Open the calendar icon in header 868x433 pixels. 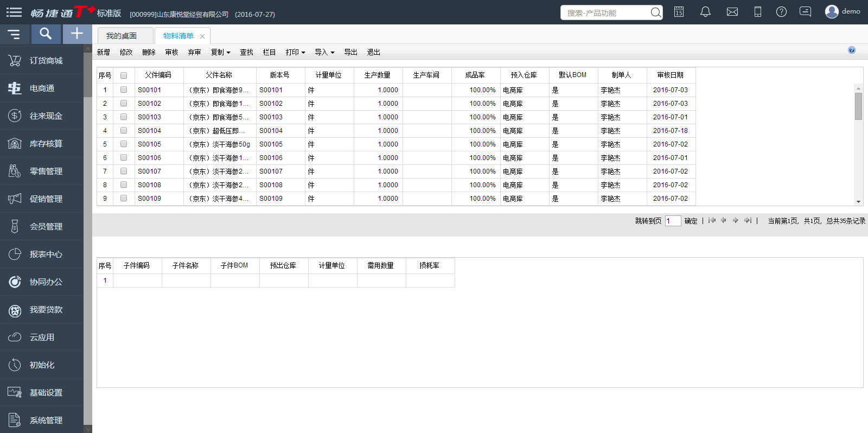[679, 12]
